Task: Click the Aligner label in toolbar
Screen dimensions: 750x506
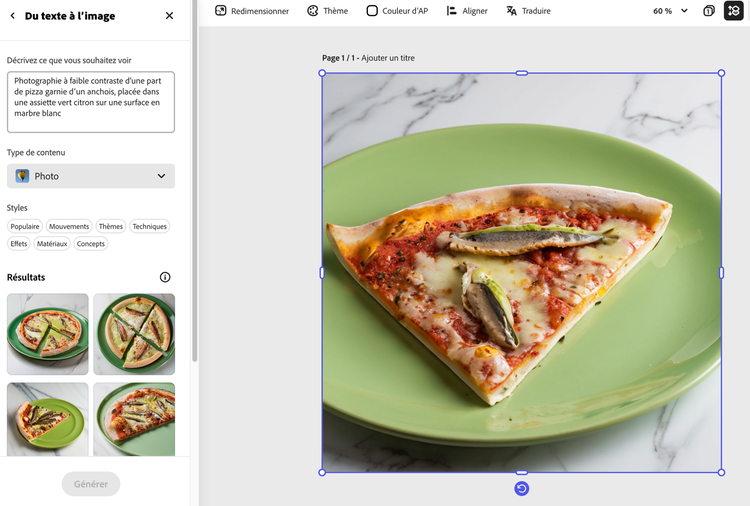Action: [474, 11]
